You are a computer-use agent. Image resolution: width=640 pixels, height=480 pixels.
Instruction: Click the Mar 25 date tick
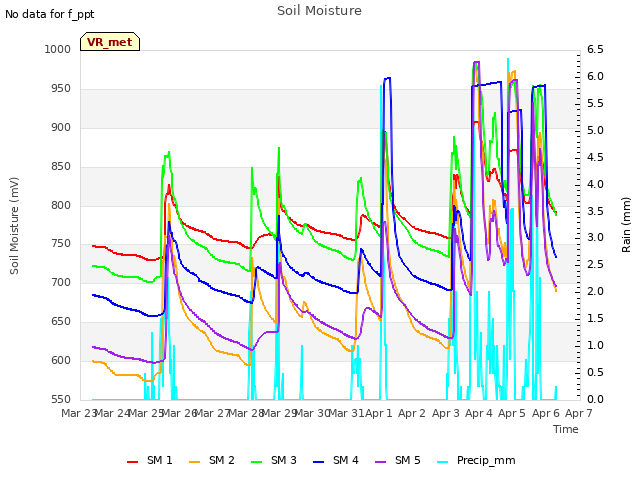click(x=146, y=413)
